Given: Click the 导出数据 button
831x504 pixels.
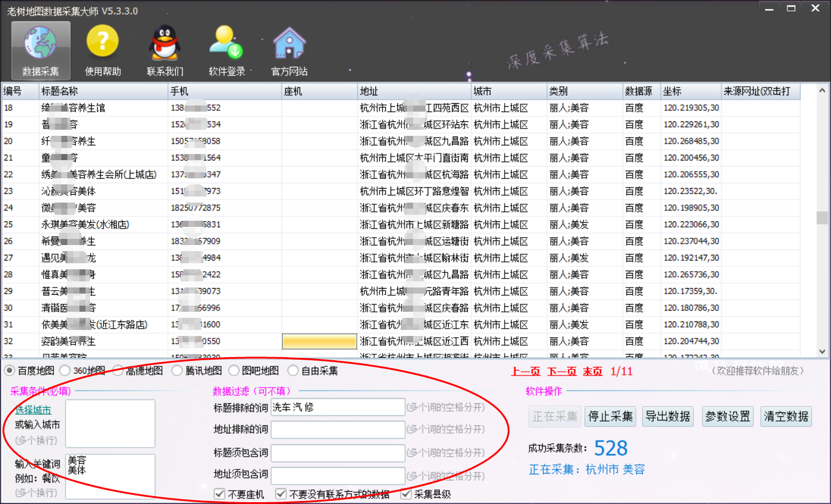Looking at the screenshot, I should click(668, 417).
